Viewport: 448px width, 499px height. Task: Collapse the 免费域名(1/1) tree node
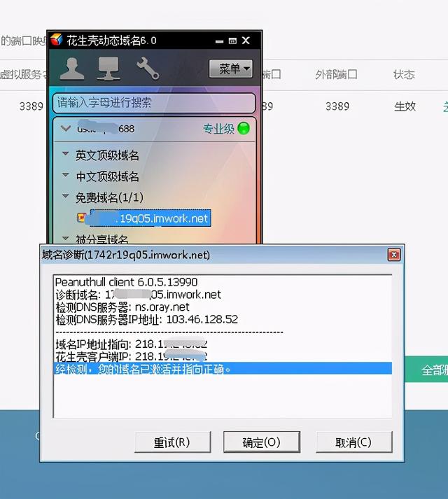click(x=65, y=196)
